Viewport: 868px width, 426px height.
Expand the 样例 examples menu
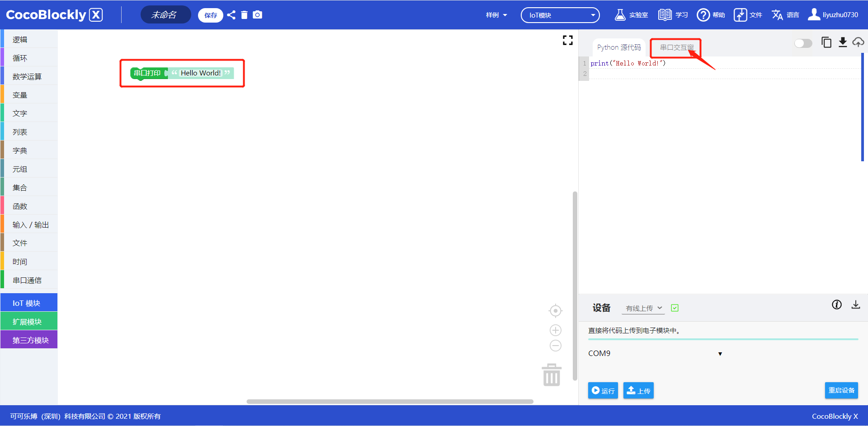496,15
